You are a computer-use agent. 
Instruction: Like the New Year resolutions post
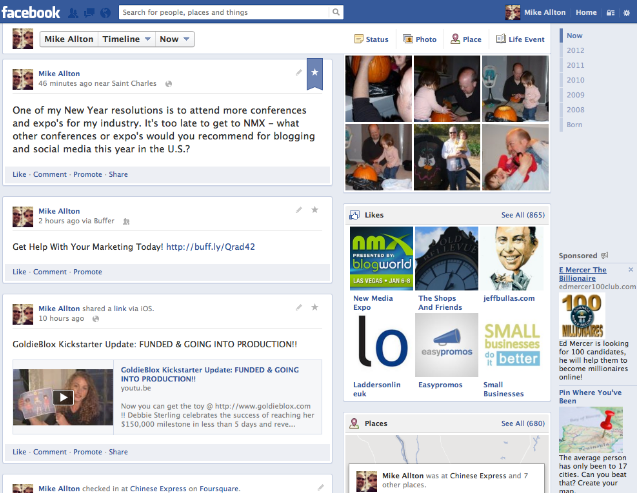(19, 174)
